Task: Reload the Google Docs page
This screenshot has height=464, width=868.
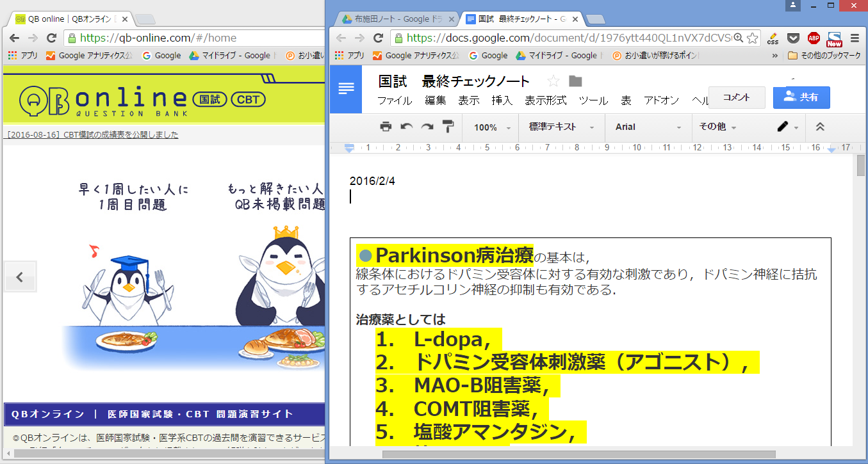Action: (x=378, y=38)
